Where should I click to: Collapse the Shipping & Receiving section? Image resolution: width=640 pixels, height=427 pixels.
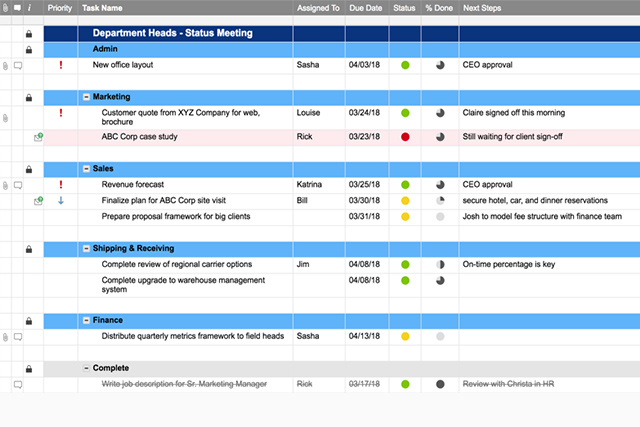pos(86,248)
